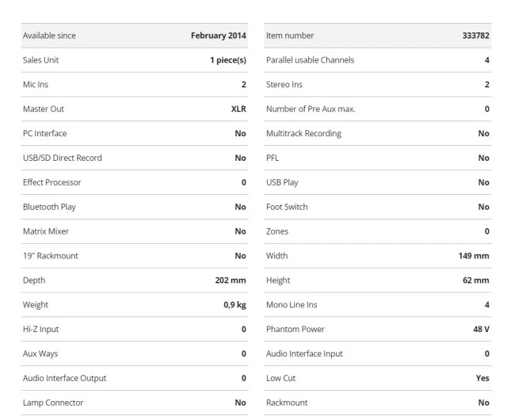The height and width of the screenshot is (420, 507).
Task: Select the Bluetooth Play label
Action: (49, 207)
